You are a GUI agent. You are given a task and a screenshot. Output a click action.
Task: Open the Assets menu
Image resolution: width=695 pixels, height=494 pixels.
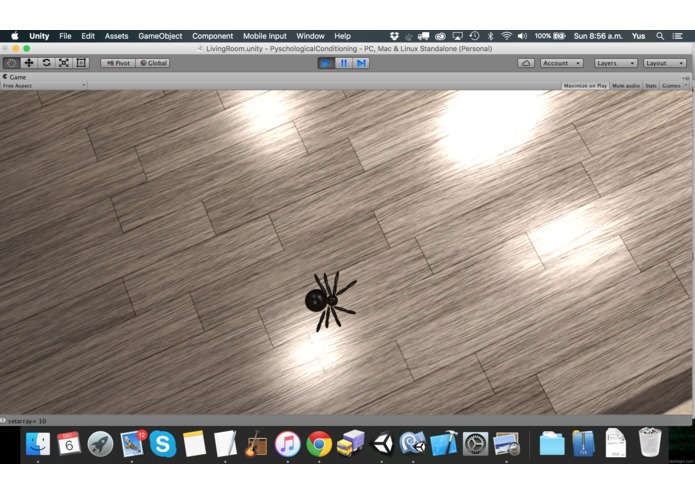point(116,36)
